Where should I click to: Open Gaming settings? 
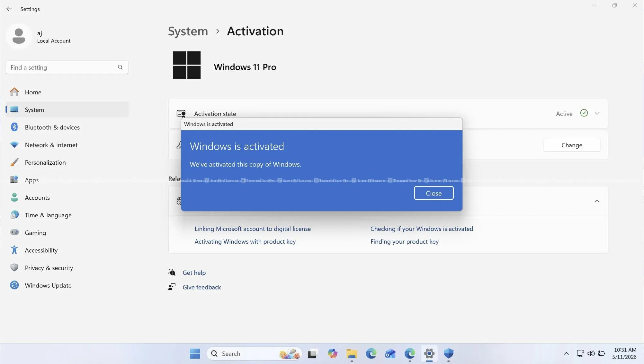point(67,233)
